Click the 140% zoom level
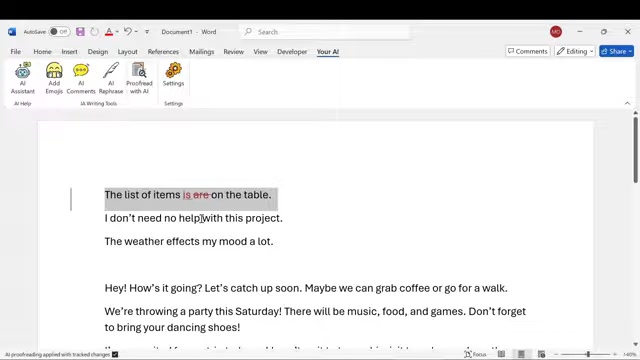Screen dimensions: 640x360 (629, 354)
